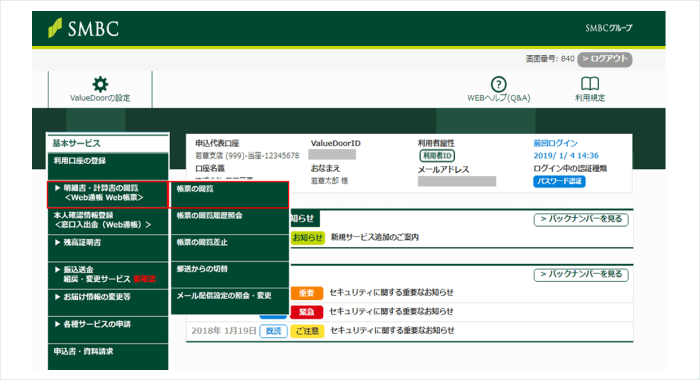The width and height of the screenshot is (700, 385).
Task: Select 帳票の閲覧差止 submenu entry
Action: (x=229, y=248)
